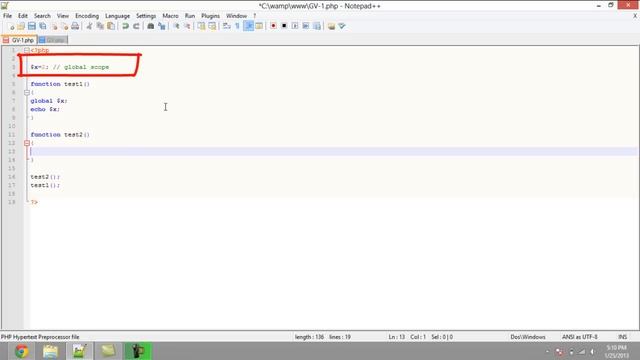The image size is (640, 360).
Task: Click the Zoom Out toolbar icon
Action: 187,26
